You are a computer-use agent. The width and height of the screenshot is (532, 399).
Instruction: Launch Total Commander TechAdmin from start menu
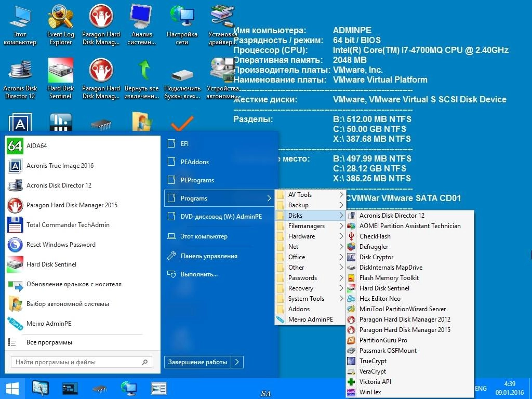[x=83, y=224]
